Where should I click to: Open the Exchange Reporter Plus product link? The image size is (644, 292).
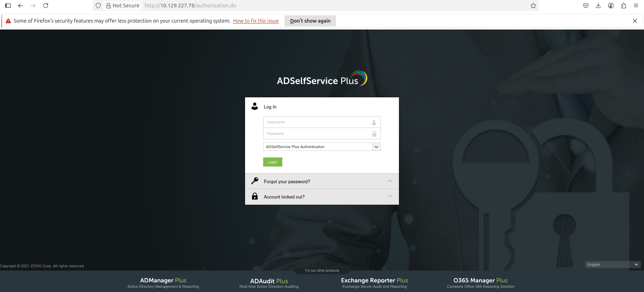pos(375,283)
